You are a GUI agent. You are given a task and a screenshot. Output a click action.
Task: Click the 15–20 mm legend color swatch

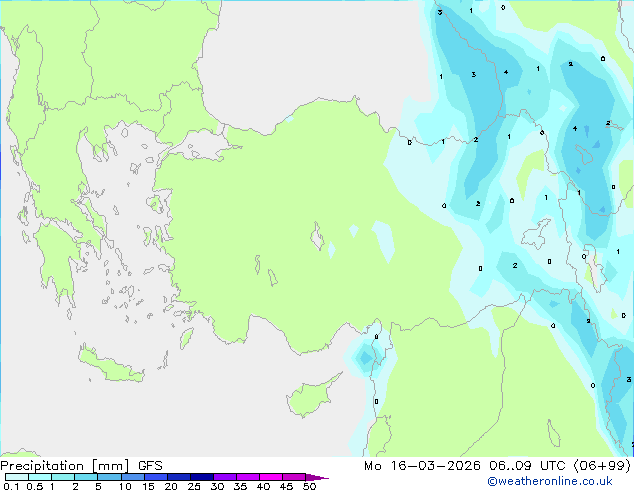point(156,477)
